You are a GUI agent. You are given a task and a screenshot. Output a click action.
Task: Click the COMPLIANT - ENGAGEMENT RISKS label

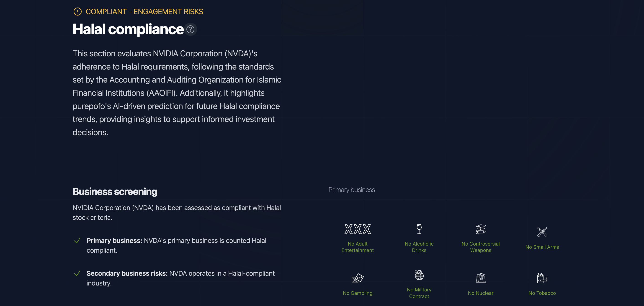[x=144, y=11]
